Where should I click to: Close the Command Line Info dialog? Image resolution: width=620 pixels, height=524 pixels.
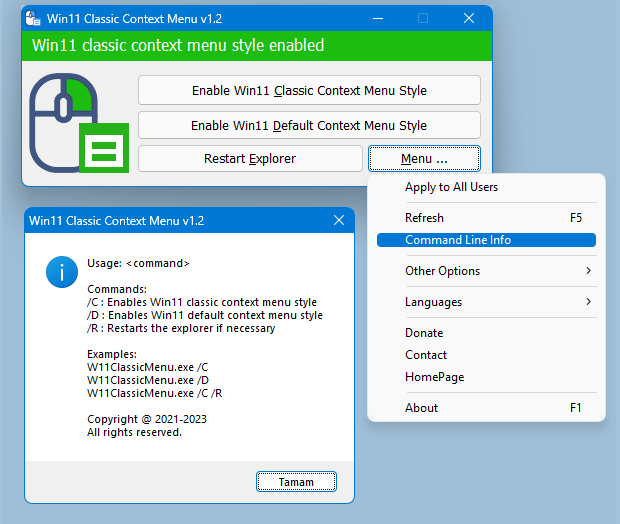point(339,220)
